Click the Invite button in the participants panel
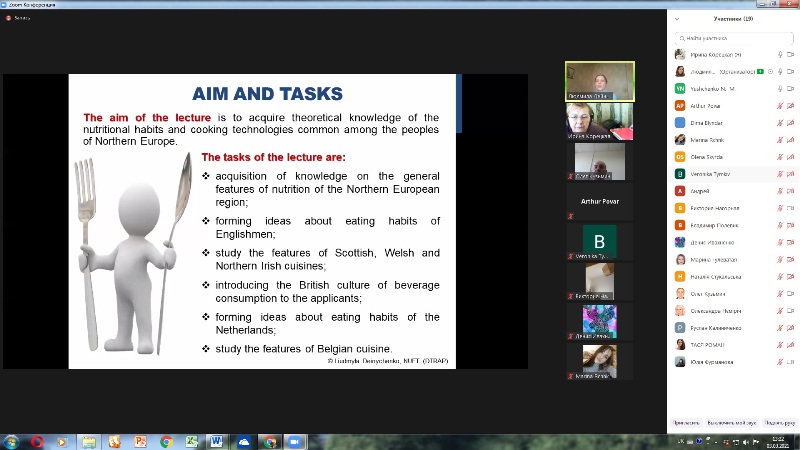Viewport: 800px width, 450px height. 686,423
